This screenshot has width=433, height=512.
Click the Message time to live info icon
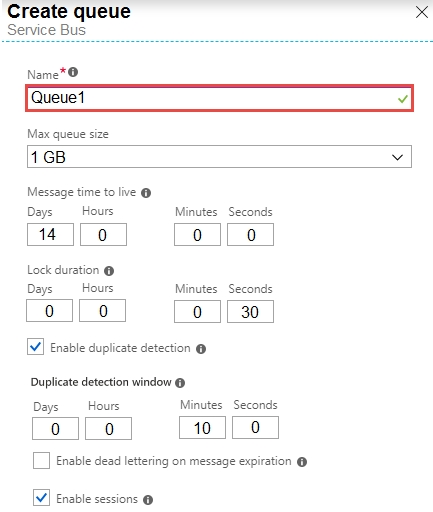click(x=146, y=193)
